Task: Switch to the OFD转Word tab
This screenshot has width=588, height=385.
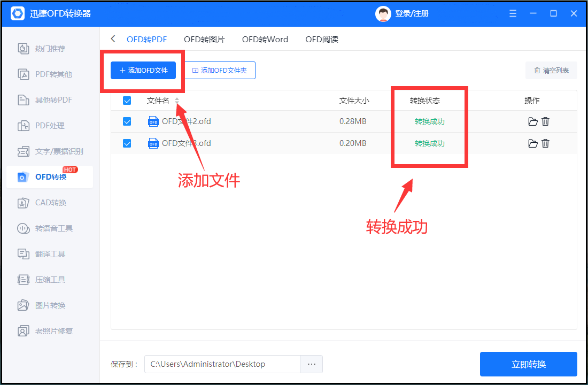Action: (x=265, y=40)
